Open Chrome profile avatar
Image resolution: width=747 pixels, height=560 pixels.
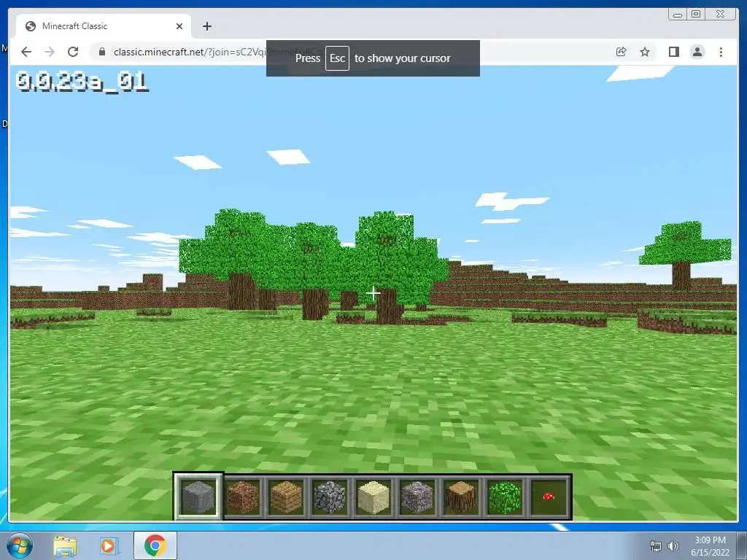(x=697, y=52)
